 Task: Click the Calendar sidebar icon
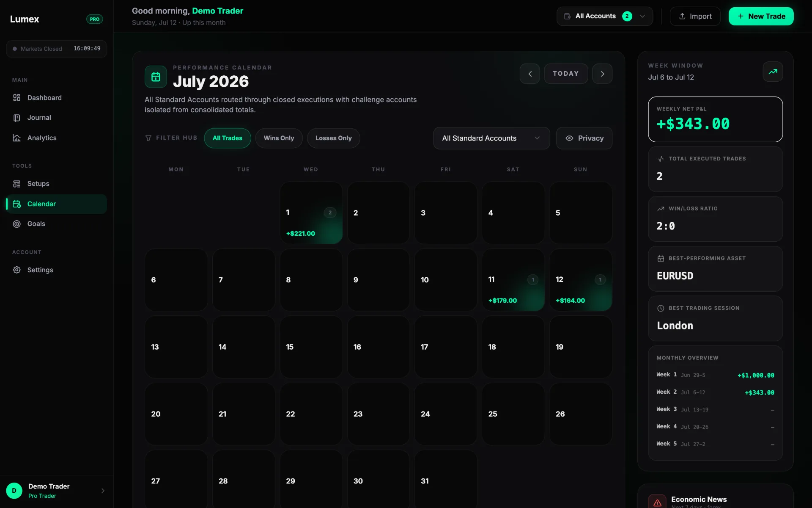[16, 204]
